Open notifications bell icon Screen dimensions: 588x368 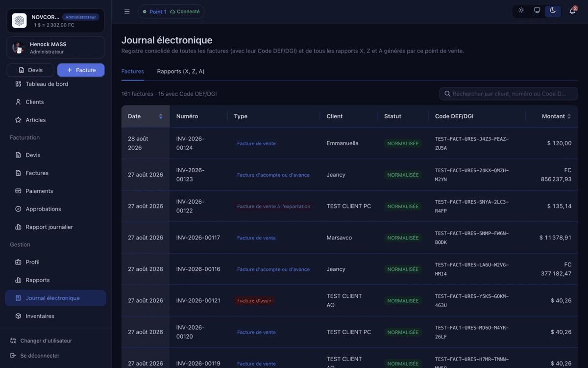click(x=572, y=11)
